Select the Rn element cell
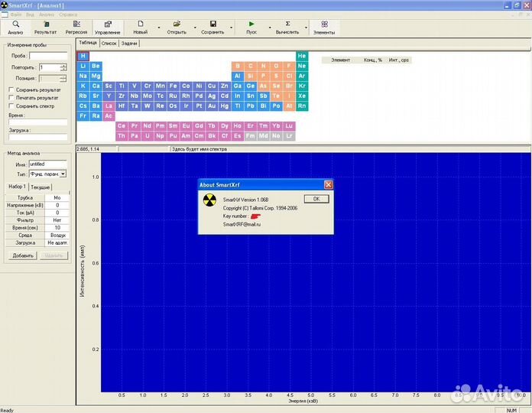The image size is (532, 413). tap(302, 106)
